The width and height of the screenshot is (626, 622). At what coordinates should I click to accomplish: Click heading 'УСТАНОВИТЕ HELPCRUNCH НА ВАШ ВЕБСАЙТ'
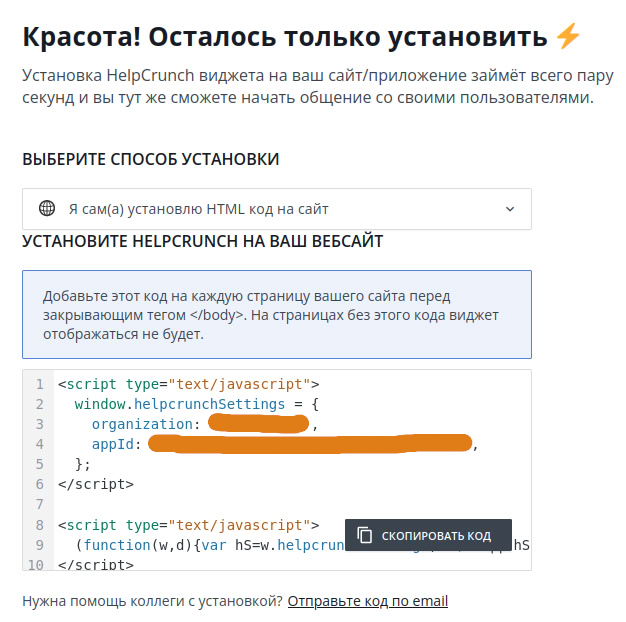tap(202, 241)
